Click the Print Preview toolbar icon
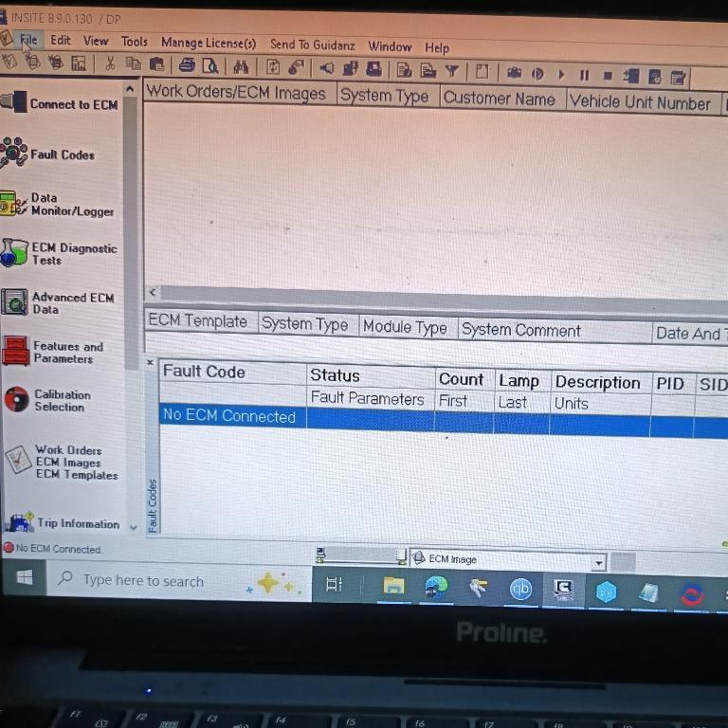Viewport: 728px width, 728px height. 209,66
